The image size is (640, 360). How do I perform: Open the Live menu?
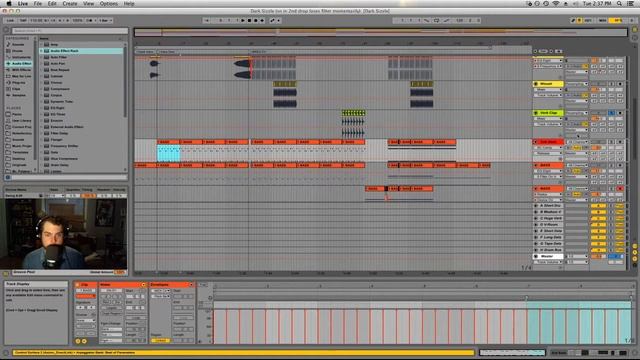tap(23, 3)
